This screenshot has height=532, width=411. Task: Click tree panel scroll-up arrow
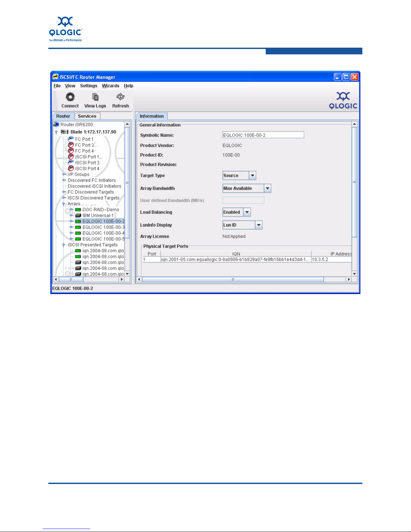(127, 124)
